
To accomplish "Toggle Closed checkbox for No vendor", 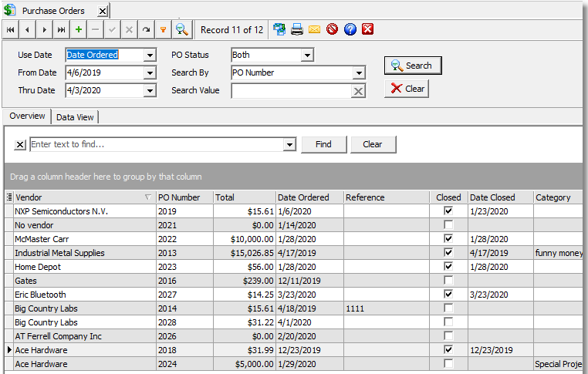I will point(448,224).
